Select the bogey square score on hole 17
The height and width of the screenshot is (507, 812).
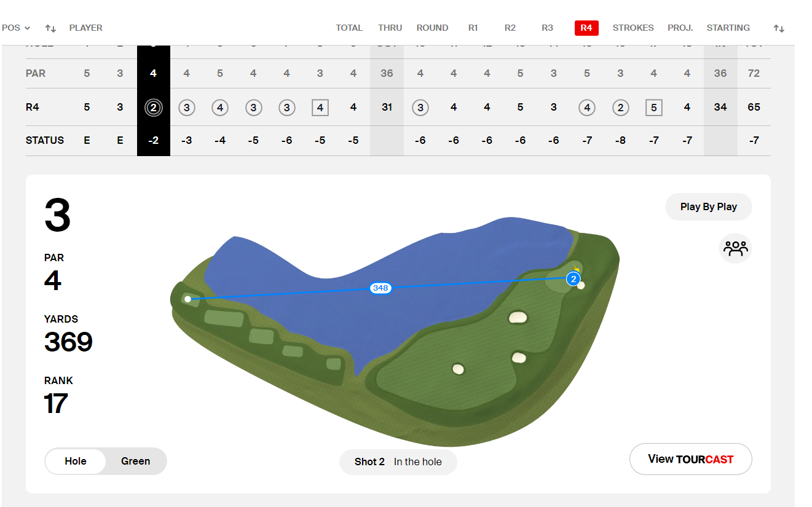tap(653, 108)
